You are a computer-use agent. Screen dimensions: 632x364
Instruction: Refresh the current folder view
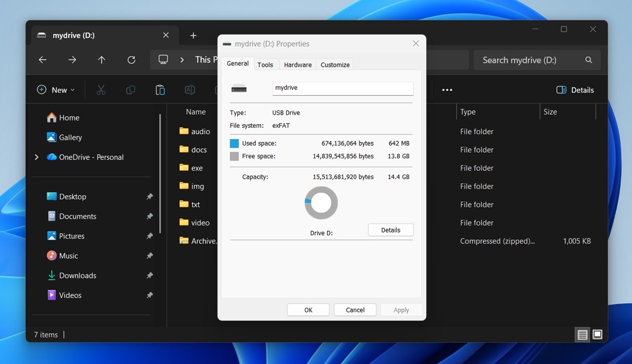pyautogui.click(x=131, y=60)
